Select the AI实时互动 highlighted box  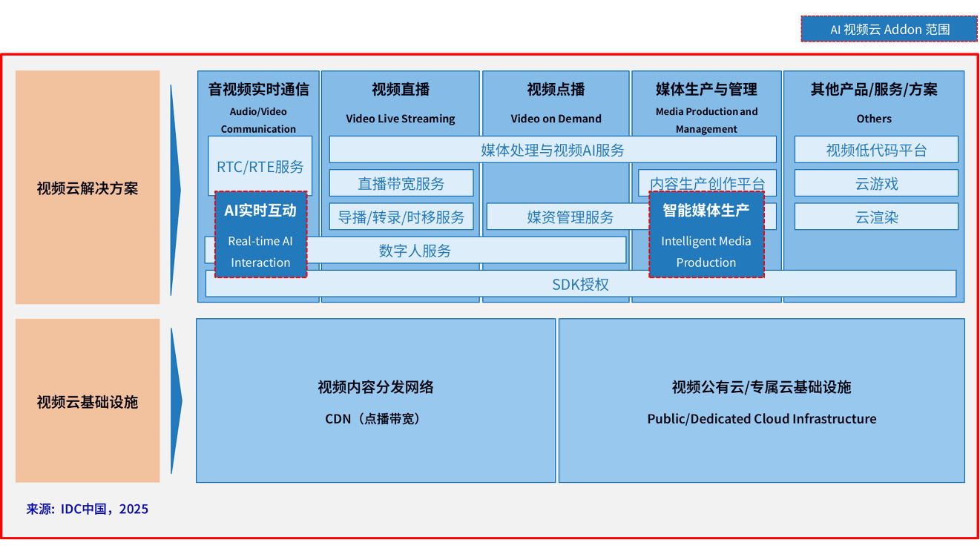tap(260, 234)
